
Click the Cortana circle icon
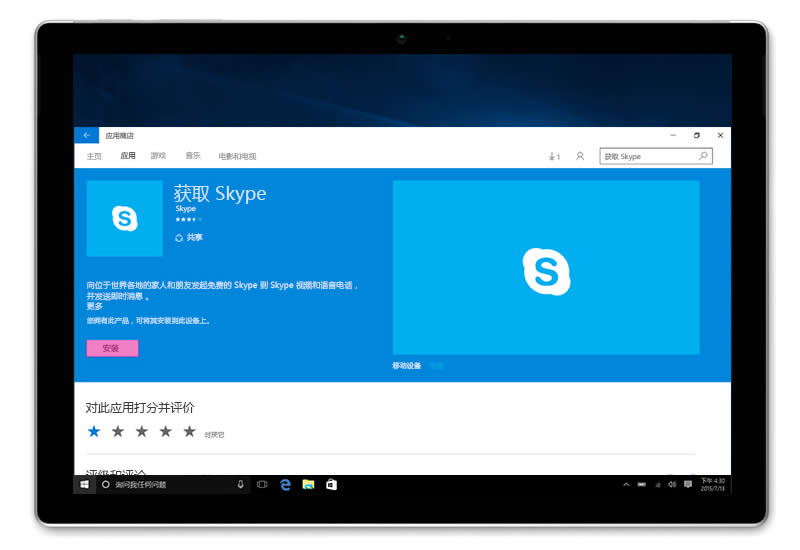click(x=106, y=484)
